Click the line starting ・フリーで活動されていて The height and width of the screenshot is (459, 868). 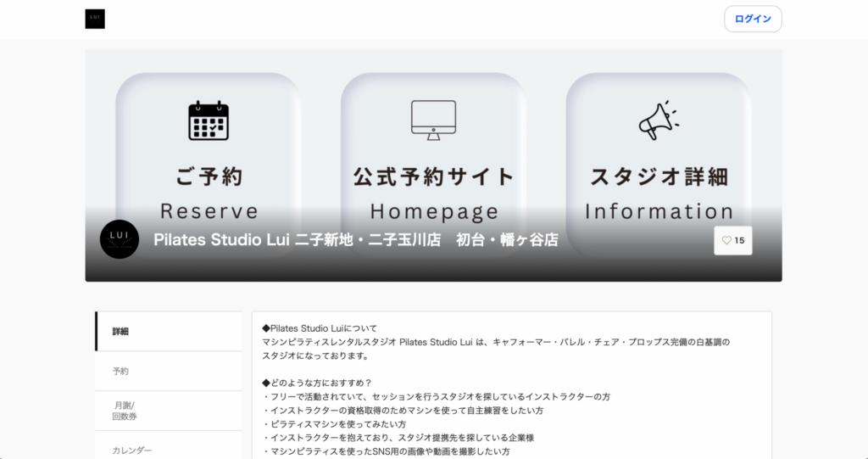[437, 397]
